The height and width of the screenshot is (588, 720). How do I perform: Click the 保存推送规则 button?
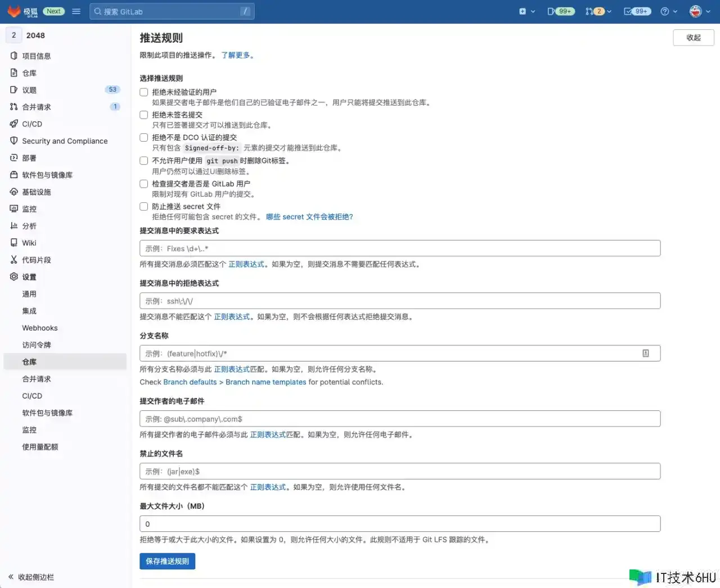pyautogui.click(x=167, y=561)
